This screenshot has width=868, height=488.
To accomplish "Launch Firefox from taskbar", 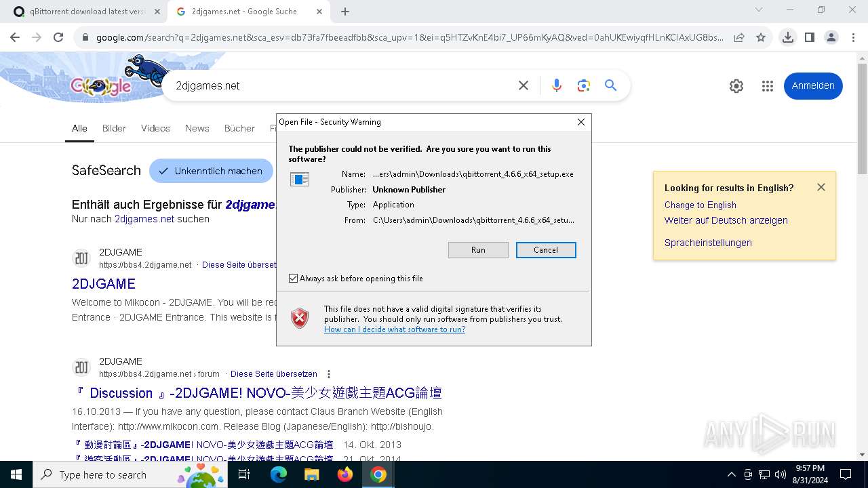I will (345, 475).
